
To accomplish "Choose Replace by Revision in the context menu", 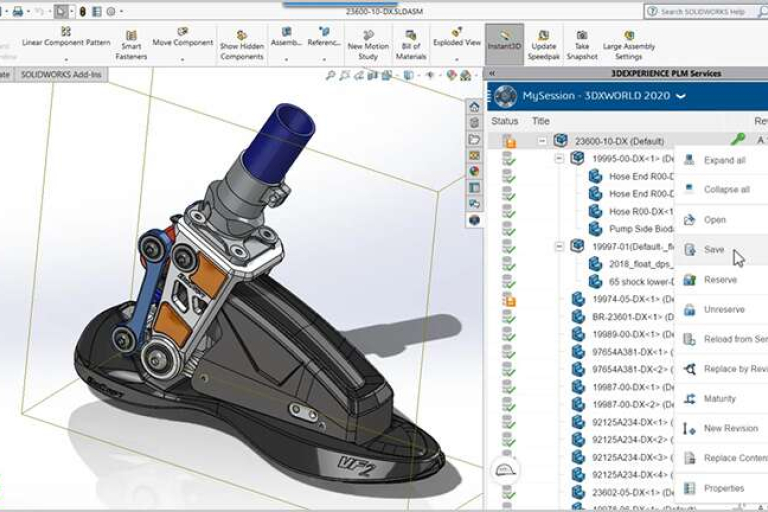I will tap(721, 369).
